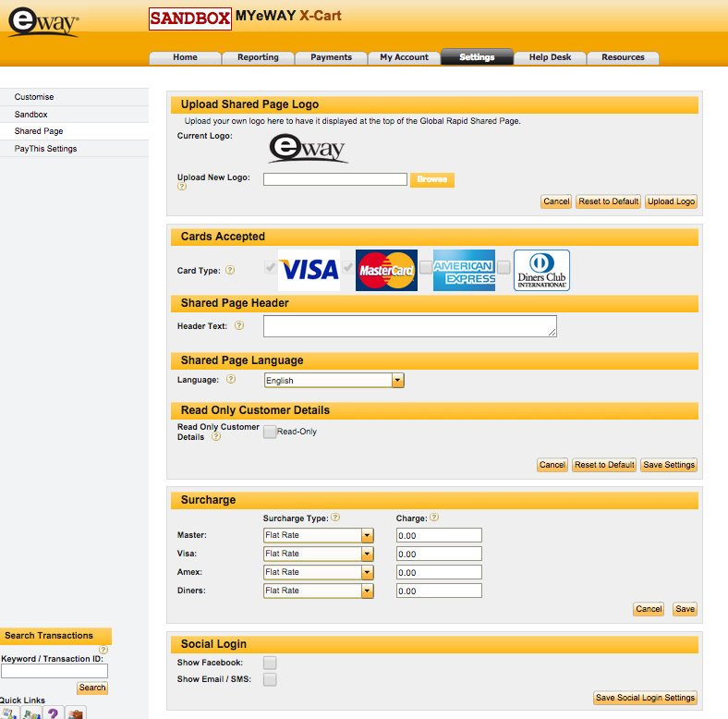Enable the American Express checkbox
Image resolution: width=728 pixels, height=719 pixels.
click(x=426, y=267)
